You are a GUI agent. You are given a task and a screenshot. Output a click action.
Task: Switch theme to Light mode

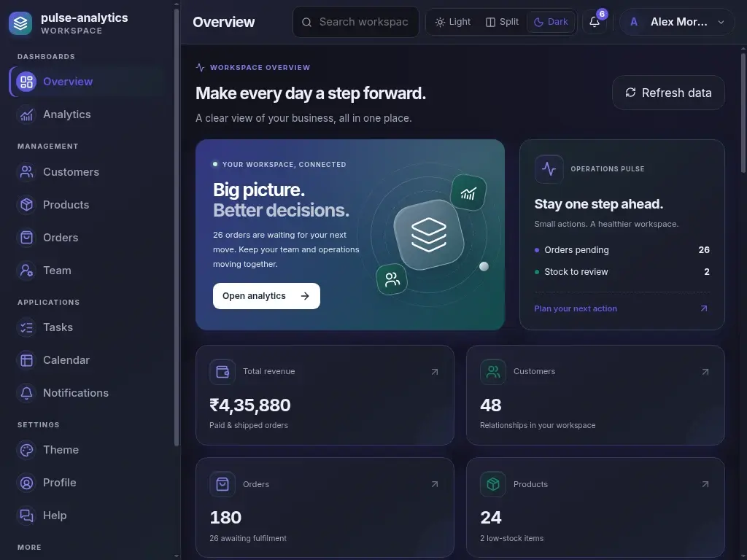[452, 22]
